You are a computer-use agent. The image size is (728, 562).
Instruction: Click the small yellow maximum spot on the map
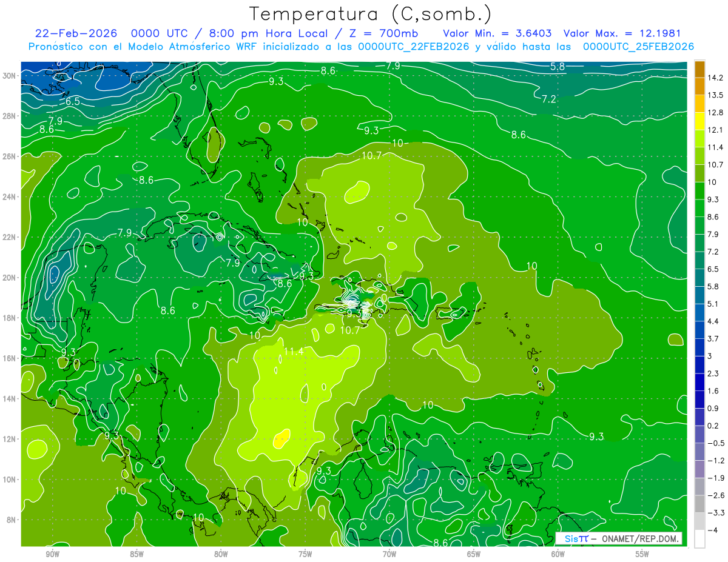(281, 438)
